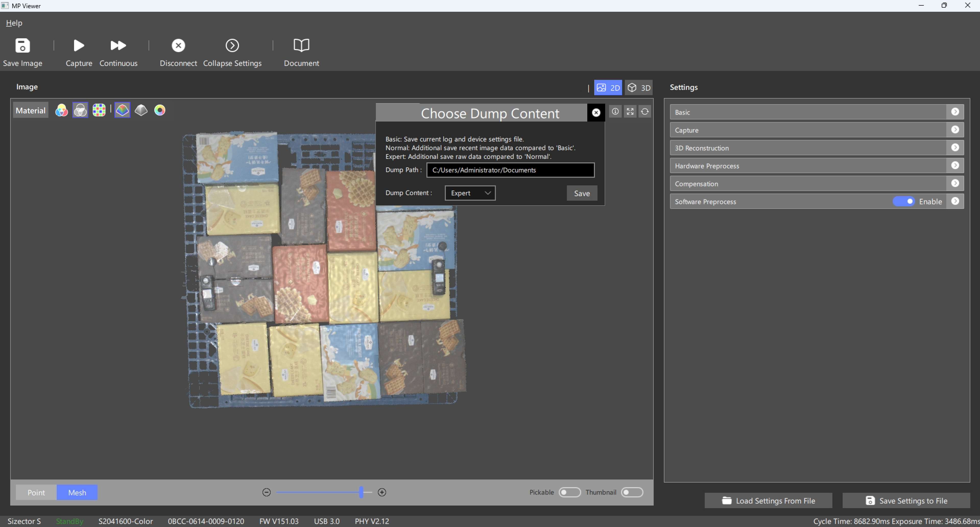Click the zoom in plus icon

(382, 492)
